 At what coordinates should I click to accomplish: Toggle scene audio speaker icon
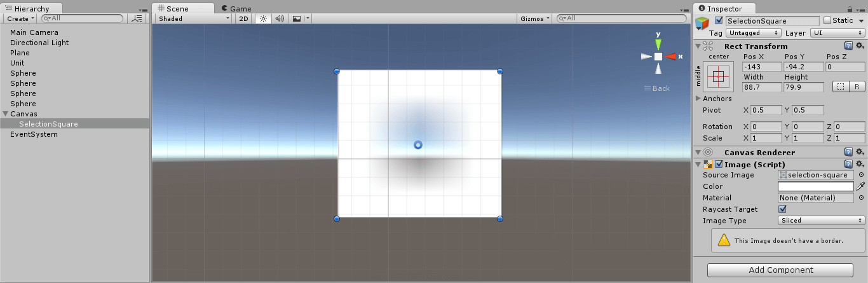280,18
